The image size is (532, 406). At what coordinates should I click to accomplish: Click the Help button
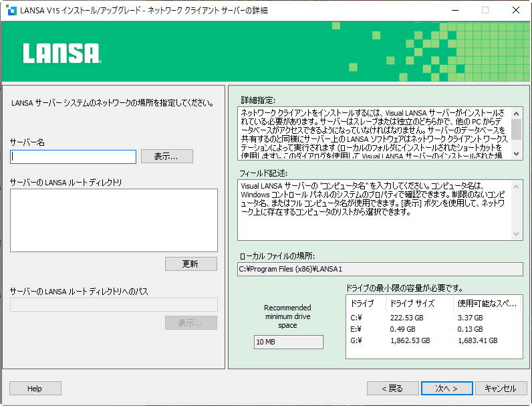tap(35, 389)
